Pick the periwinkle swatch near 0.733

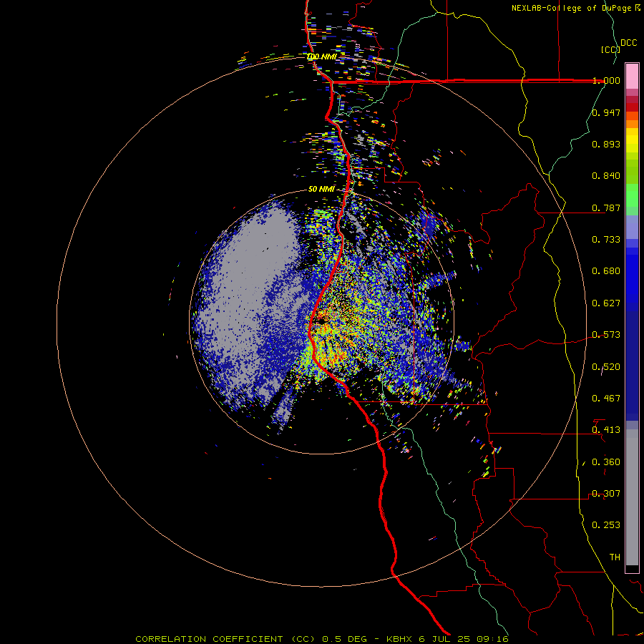coord(632,227)
